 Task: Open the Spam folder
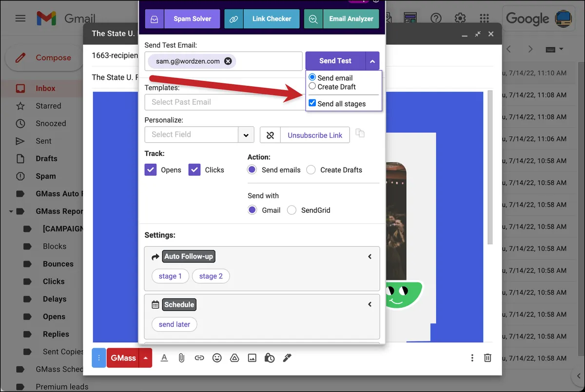coord(45,176)
